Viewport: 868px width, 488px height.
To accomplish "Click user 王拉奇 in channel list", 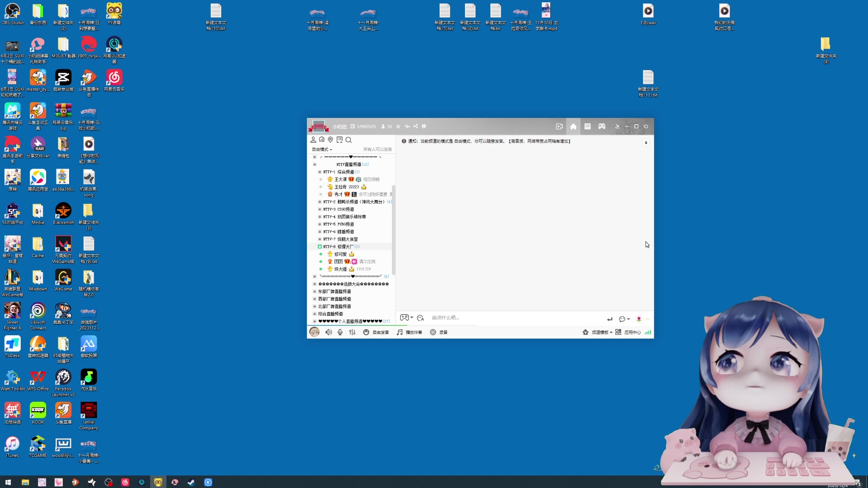I will pyautogui.click(x=340, y=187).
